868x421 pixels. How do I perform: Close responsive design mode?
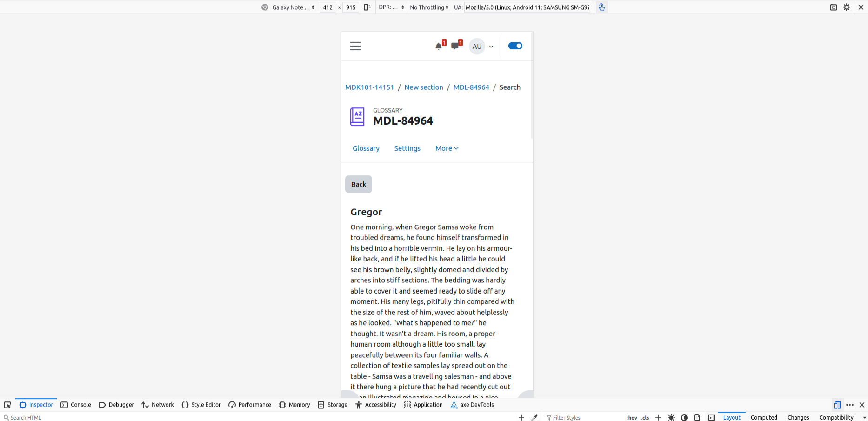point(861,7)
